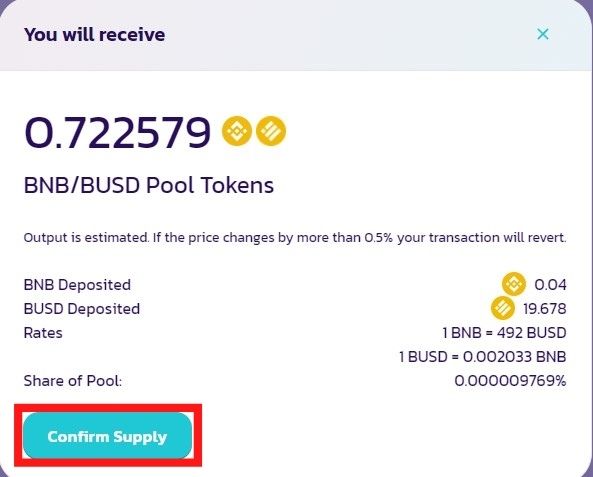Screen dimensions: 593x477
Task: Click the small BNB icon beside 0.04
Action: click(514, 284)
